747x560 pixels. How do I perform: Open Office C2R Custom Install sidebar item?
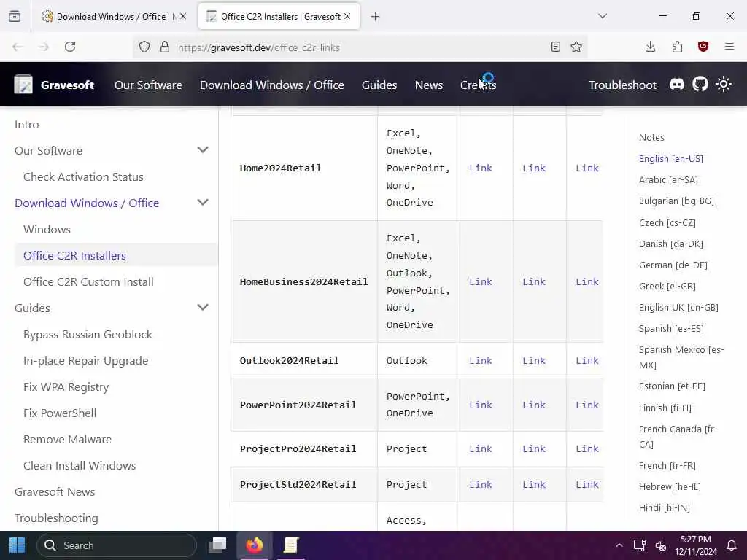(x=88, y=281)
